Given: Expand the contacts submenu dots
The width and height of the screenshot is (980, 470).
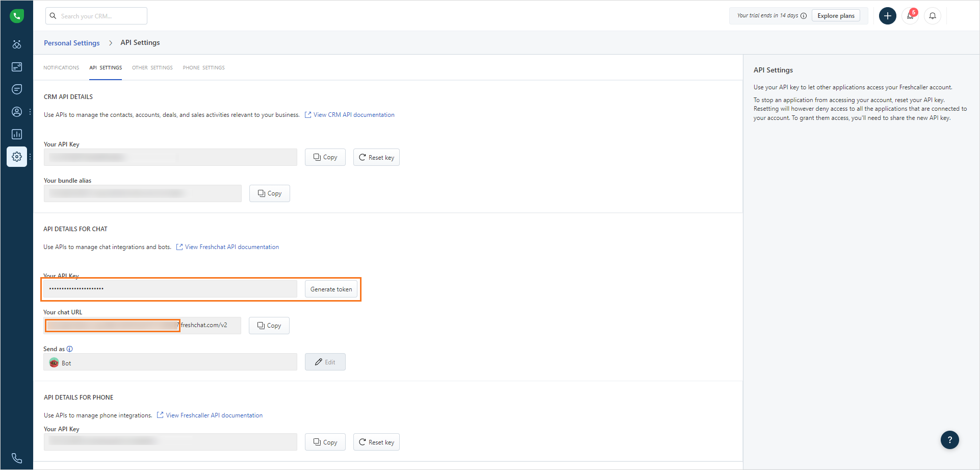Looking at the screenshot, I should pyautogui.click(x=30, y=112).
